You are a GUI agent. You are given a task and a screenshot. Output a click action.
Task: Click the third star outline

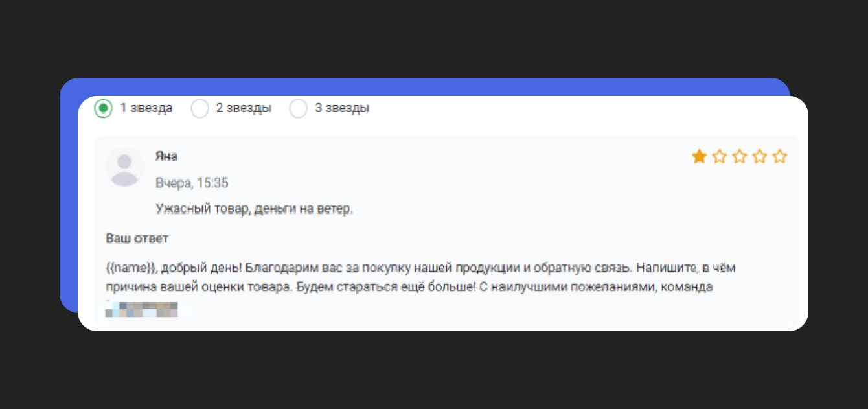pos(740,156)
